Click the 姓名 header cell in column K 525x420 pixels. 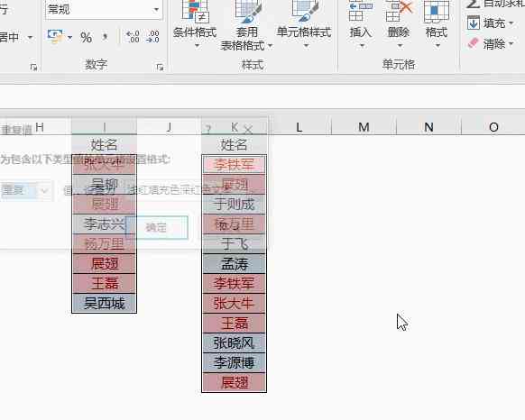click(234, 145)
